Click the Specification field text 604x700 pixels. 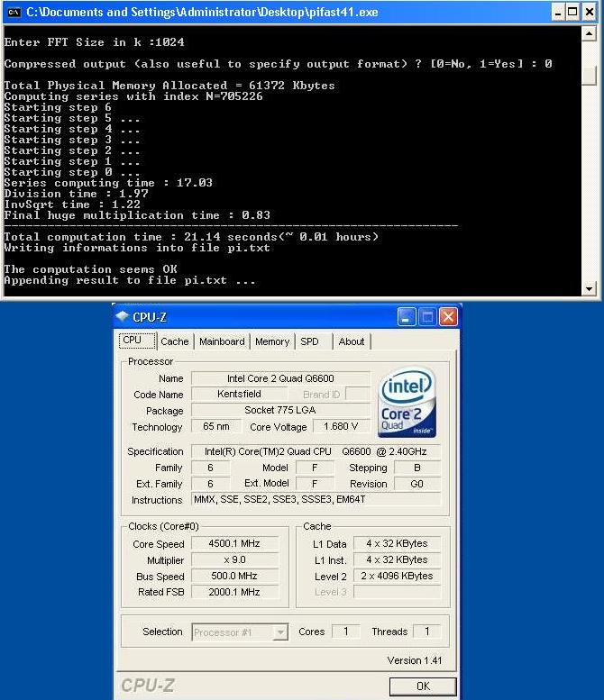[316, 451]
